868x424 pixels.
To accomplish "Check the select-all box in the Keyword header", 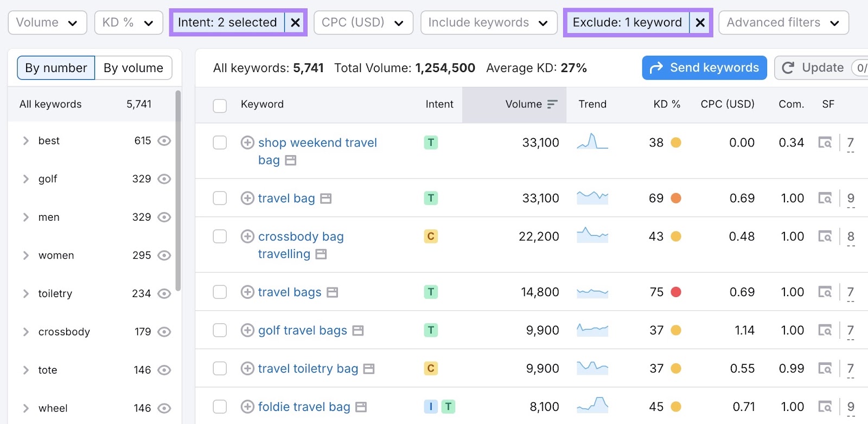I will click(x=220, y=105).
